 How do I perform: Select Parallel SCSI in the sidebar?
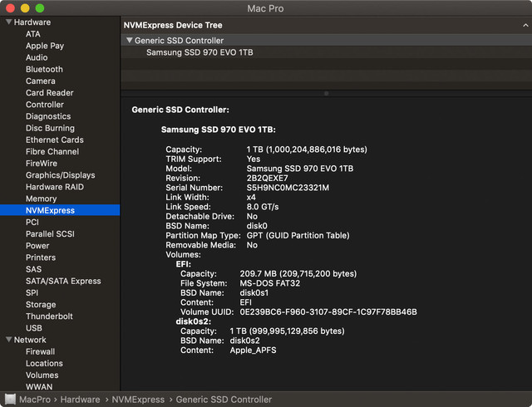pyautogui.click(x=50, y=233)
